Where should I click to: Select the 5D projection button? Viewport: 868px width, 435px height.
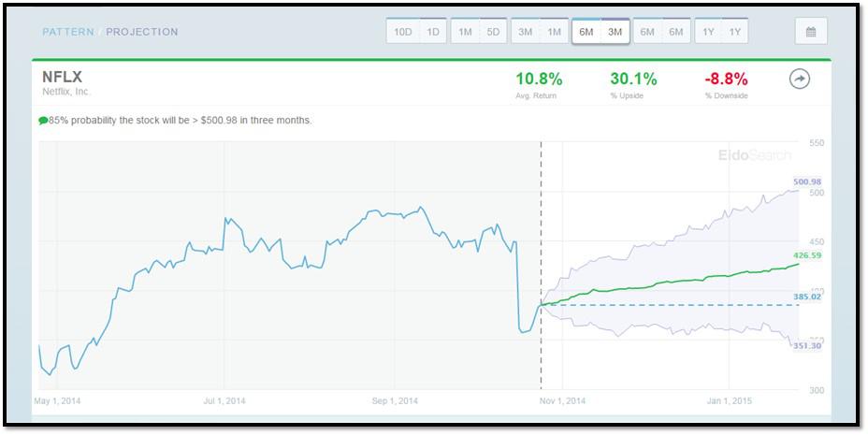click(x=493, y=32)
